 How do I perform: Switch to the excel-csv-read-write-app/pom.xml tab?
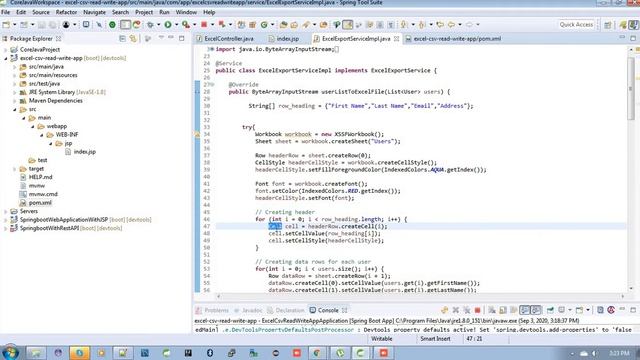pos(453,39)
